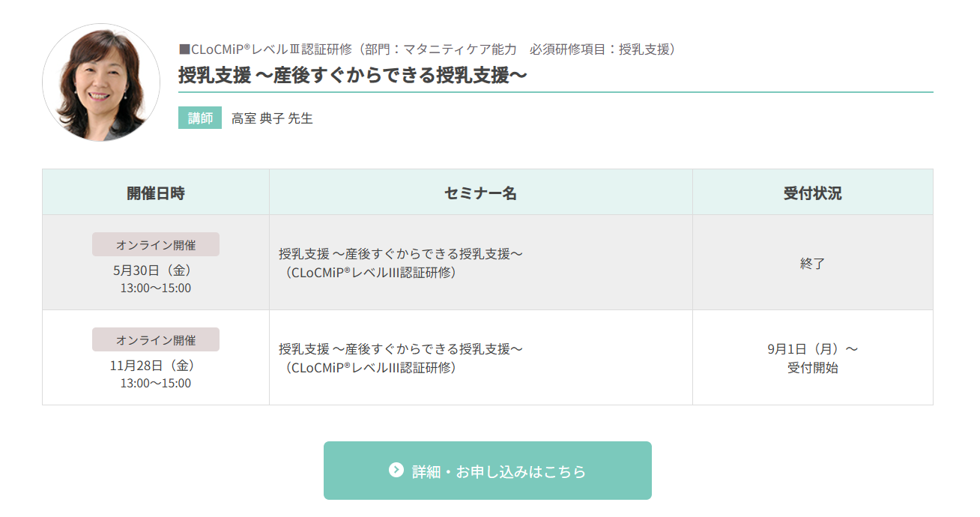Image resolution: width=980 pixels, height=517 pixels.
Task: Click the 詳細・お申し込みはこちら button
Action: [488, 471]
